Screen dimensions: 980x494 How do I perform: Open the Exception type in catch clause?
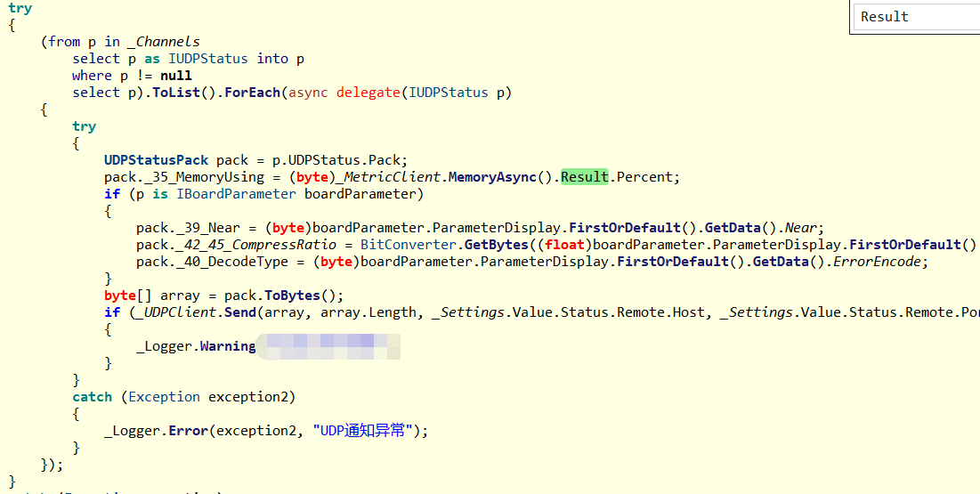click(x=165, y=397)
